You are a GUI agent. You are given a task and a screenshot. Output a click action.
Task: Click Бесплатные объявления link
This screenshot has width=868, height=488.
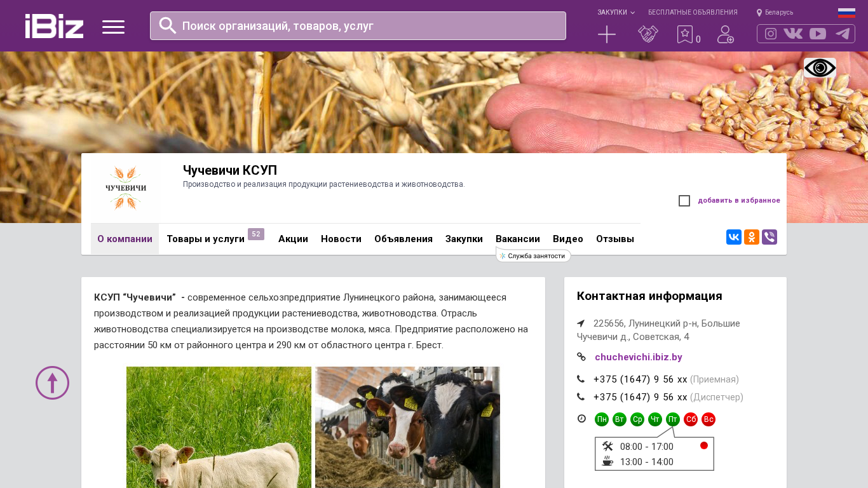pos(693,12)
